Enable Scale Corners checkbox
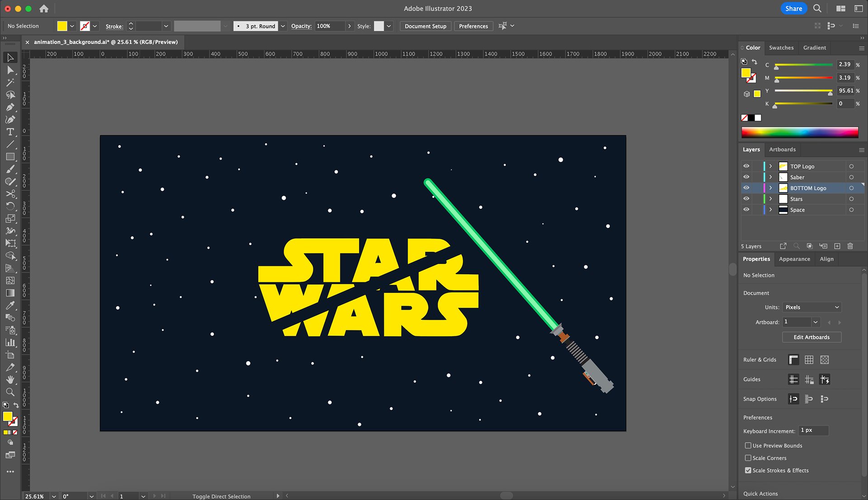Viewport: 868px width, 500px height. [x=748, y=458]
